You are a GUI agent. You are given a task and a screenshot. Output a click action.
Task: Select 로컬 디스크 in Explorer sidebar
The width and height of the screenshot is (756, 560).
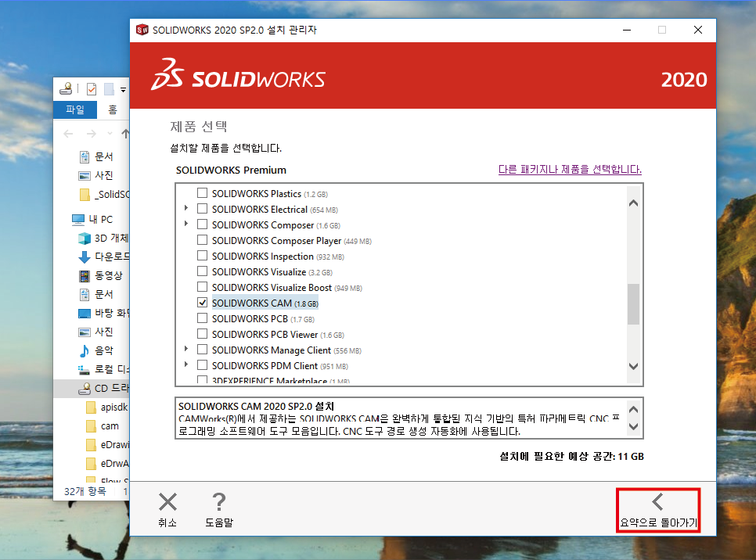[103, 370]
